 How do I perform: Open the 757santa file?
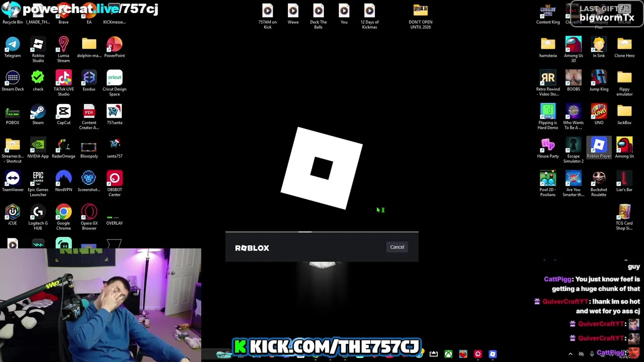click(114, 114)
